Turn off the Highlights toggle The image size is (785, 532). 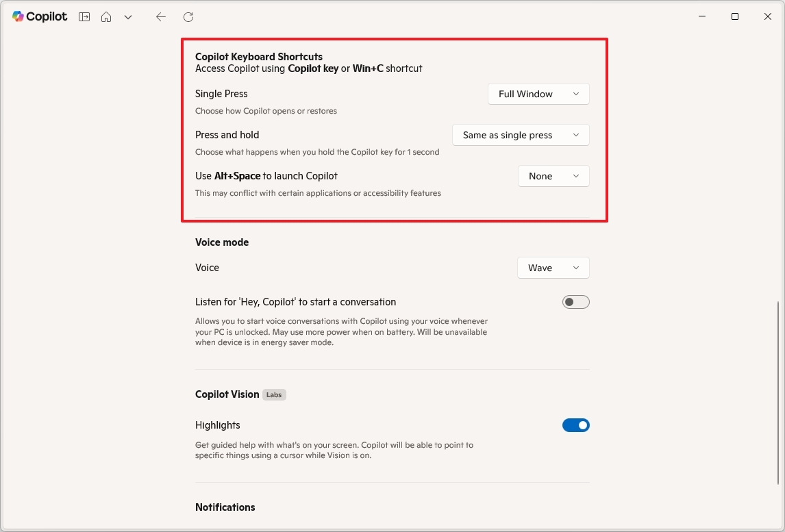(575, 425)
